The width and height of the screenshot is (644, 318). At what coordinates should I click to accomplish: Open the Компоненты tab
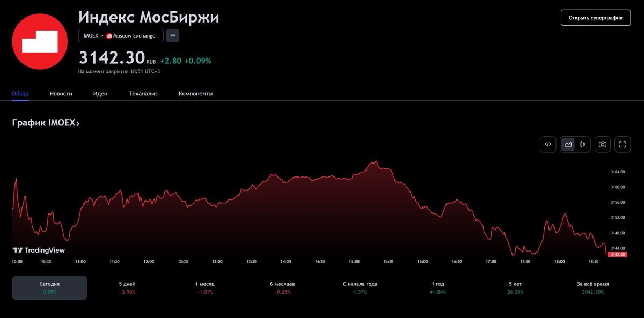click(195, 93)
